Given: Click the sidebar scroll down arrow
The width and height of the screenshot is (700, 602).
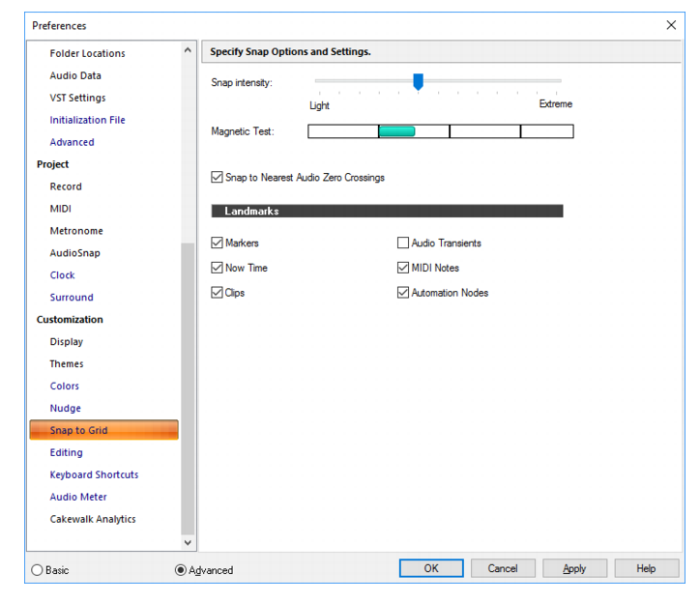Looking at the screenshot, I should pos(188,542).
